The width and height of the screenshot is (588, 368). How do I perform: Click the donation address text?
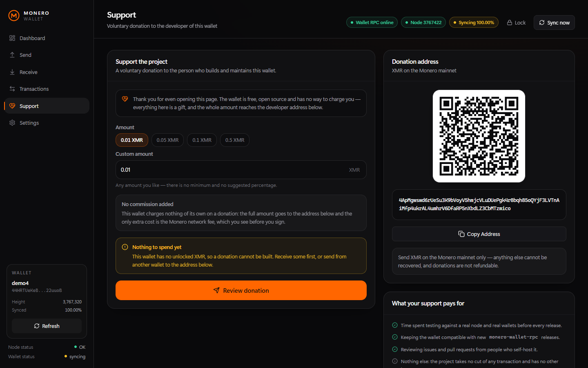(x=479, y=204)
